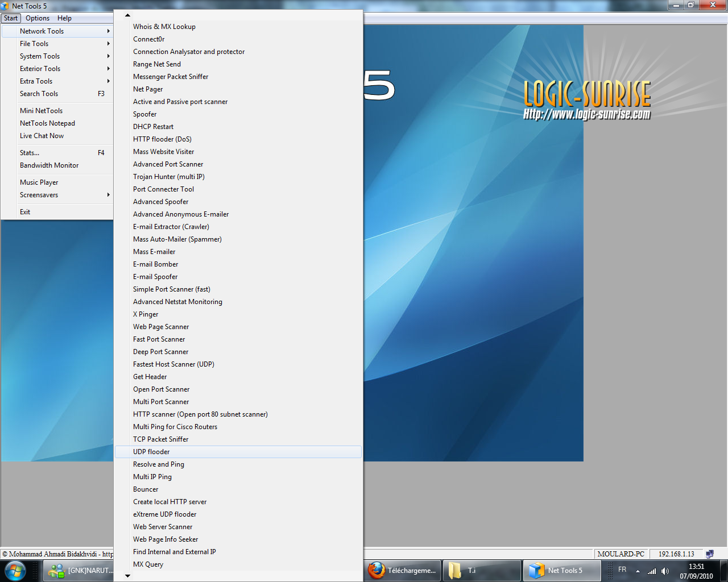Open Deep Port Scanner

point(238,352)
